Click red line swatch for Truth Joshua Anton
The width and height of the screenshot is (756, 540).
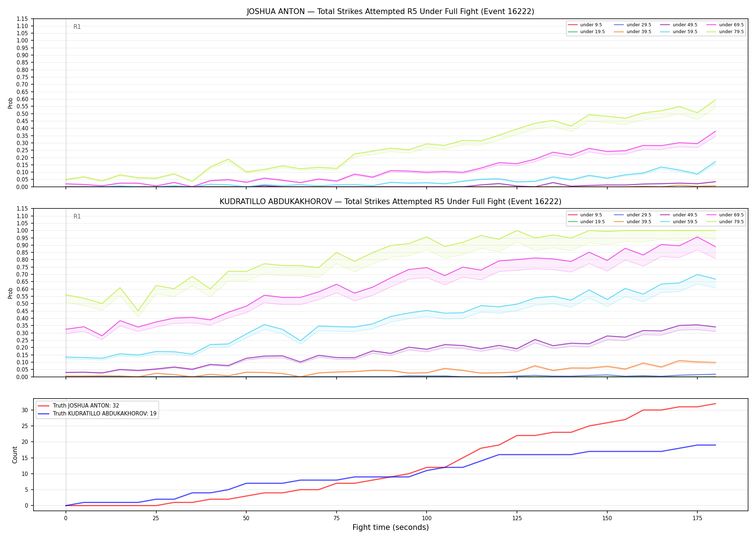pos(44,406)
